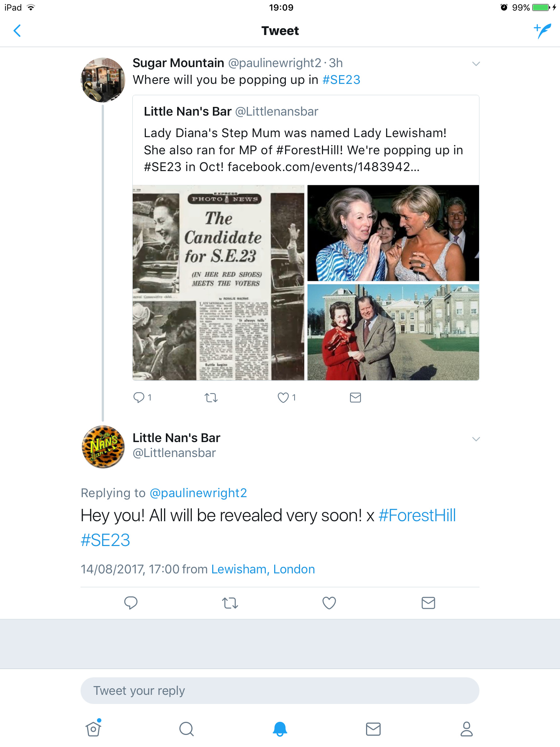View the Candidate for S.E.23 newspaper image

coord(218,283)
